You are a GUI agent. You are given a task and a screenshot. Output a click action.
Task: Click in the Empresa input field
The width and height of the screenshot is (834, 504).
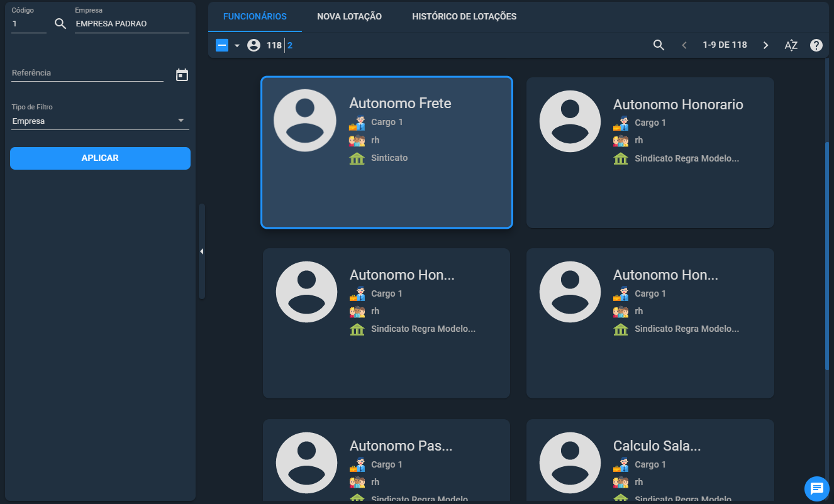pyautogui.click(x=132, y=24)
